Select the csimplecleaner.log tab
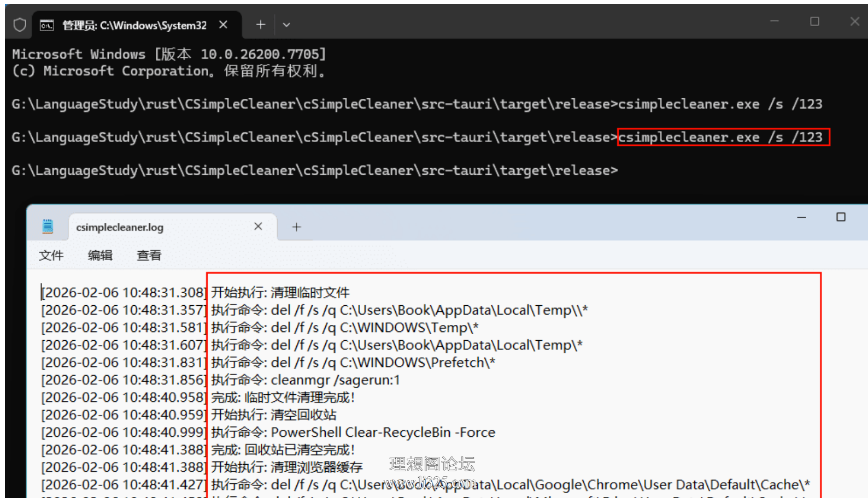Image resolution: width=868 pixels, height=498 pixels. click(120, 227)
